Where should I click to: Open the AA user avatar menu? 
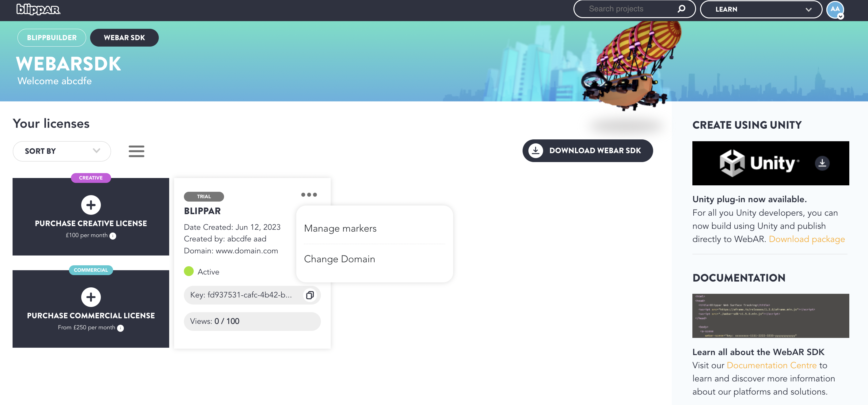coord(835,9)
